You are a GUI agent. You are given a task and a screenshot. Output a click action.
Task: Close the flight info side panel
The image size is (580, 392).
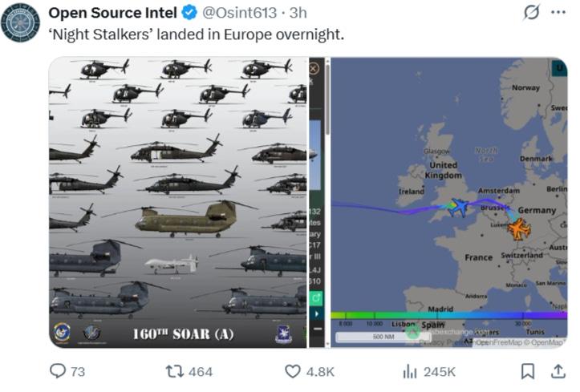click(315, 68)
